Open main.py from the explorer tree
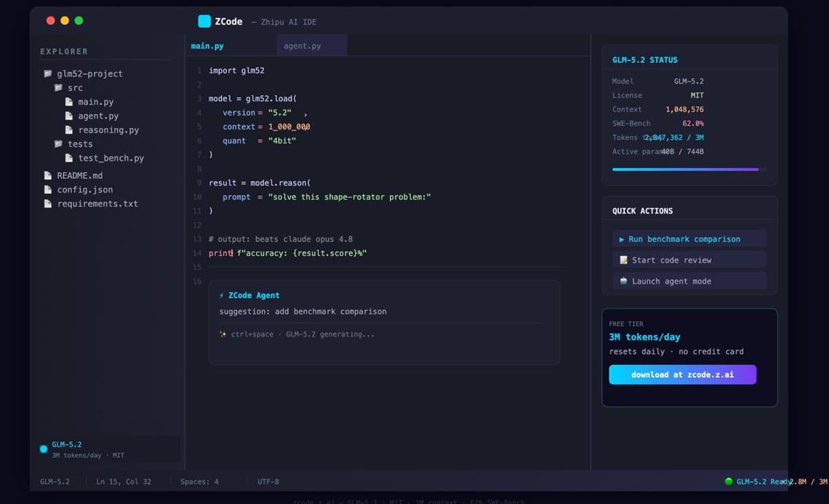The width and height of the screenshot is (829, 504). point(95,102)
